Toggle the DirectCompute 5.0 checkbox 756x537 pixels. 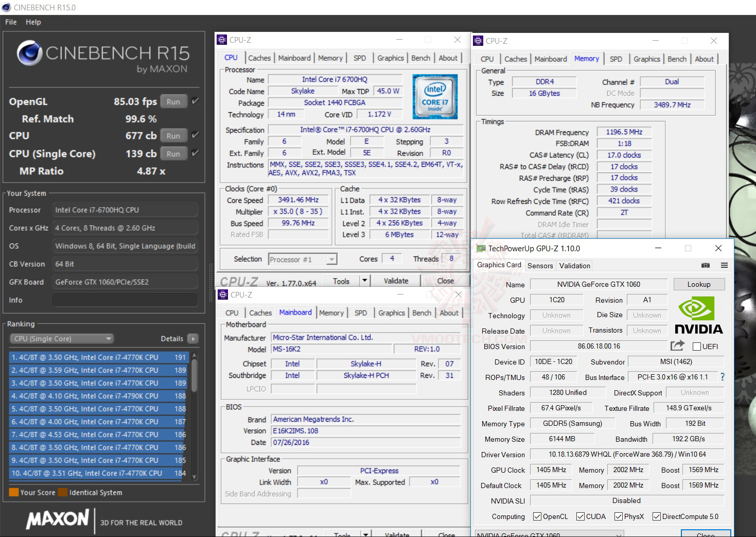click(x=657, y=516)
